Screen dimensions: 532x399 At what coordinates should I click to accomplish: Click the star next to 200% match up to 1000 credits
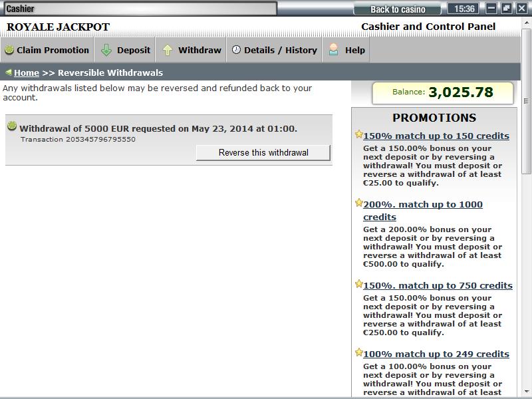tap(358, 203)
